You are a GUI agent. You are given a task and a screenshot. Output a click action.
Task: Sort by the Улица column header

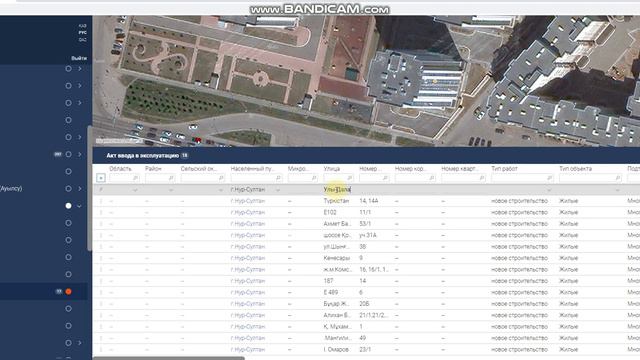(x=331, y=169)
